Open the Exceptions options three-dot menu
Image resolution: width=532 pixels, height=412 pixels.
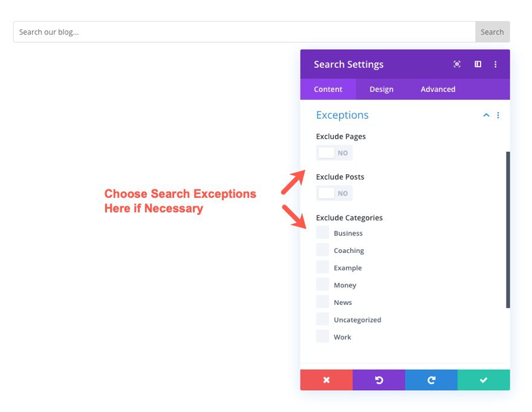(x=498, y=115)
